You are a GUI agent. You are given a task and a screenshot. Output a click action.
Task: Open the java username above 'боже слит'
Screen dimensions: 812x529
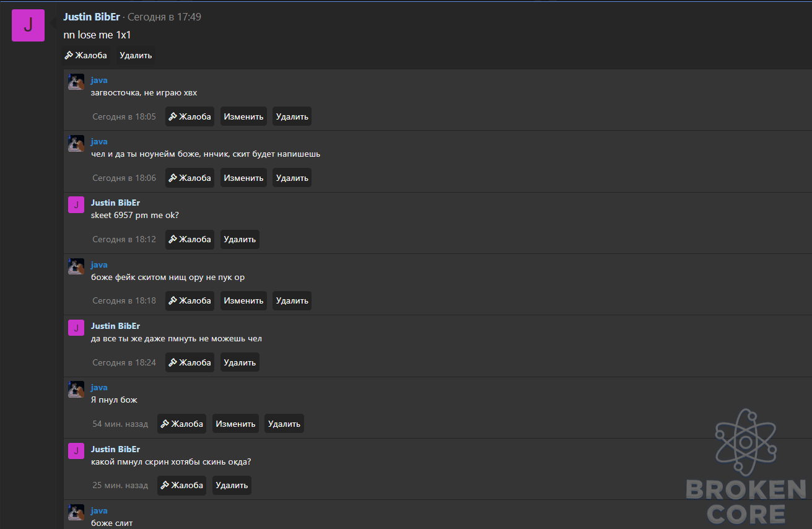pos(99,510)
